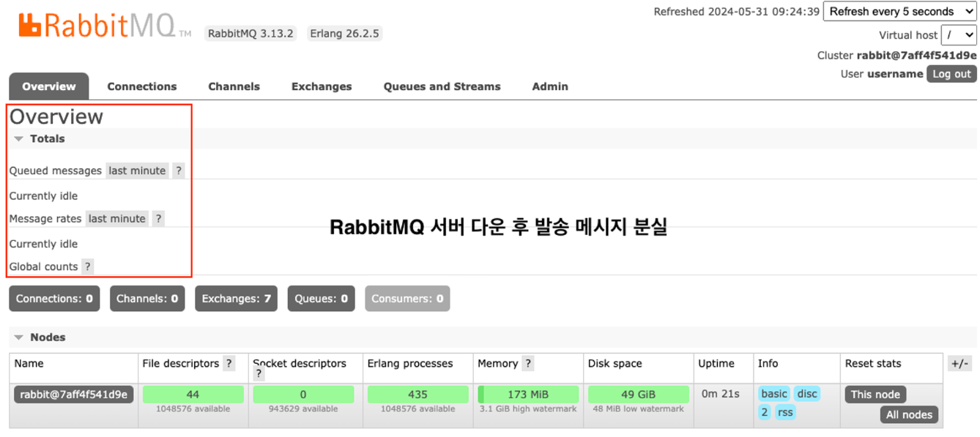This screenshot has width=980, height=437.
Task: Collapse the Totals section
Action: (x=40, y=138)
